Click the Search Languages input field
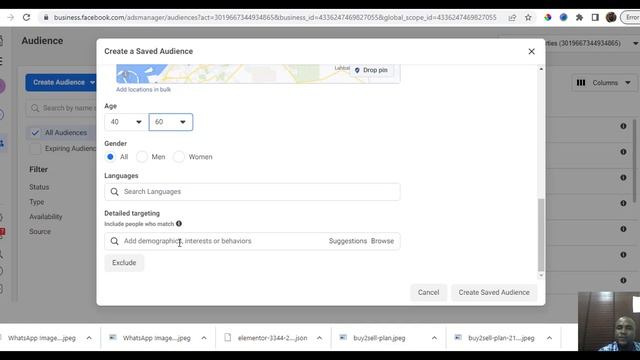The width and height of the screenshot is (640, 360). click(252, 192)
